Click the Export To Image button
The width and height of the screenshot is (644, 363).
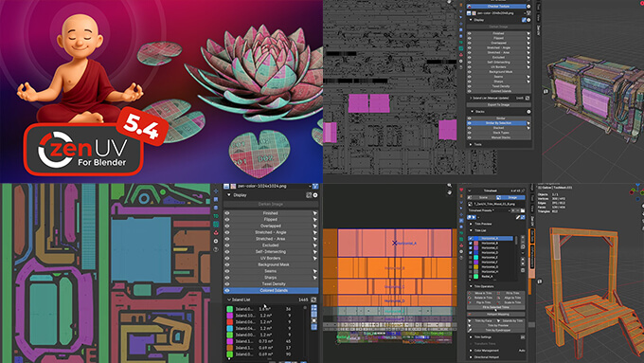tap(498, 105)
